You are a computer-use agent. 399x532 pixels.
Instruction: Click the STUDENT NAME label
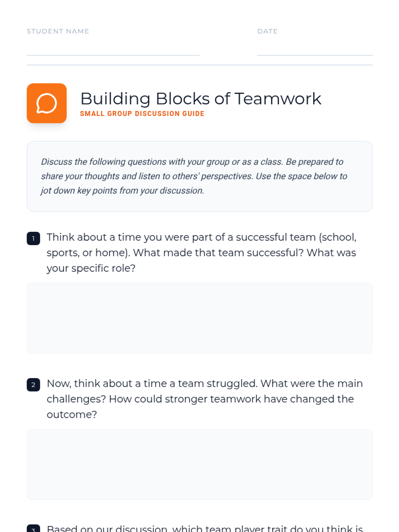(58, 31)
